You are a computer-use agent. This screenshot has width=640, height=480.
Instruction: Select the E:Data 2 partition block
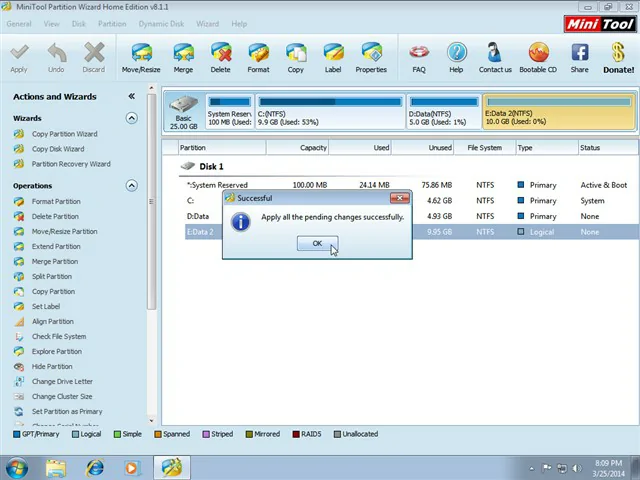(558, 112)
